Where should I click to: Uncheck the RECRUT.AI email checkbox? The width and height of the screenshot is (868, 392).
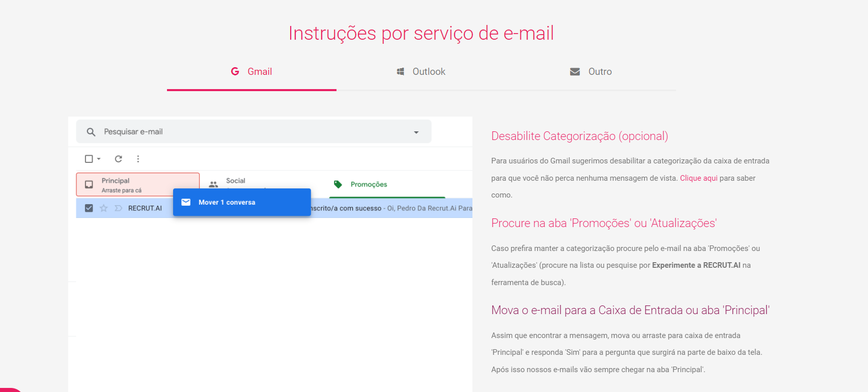coord(89,208)
